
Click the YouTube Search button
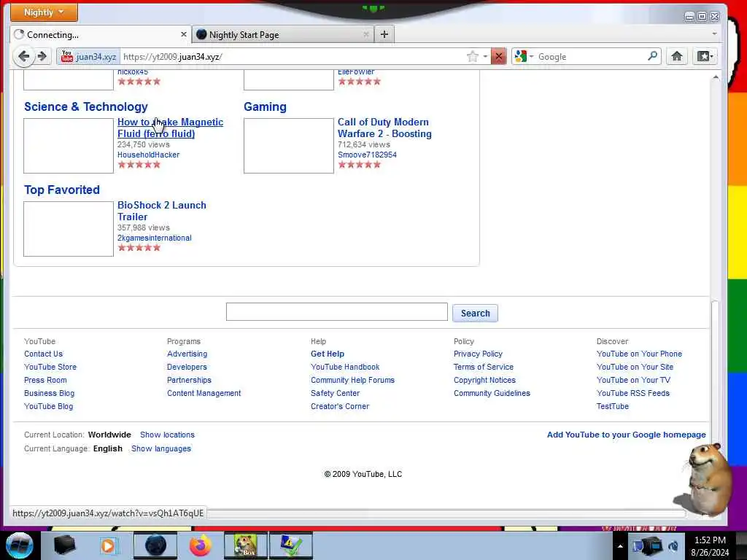(475, 313)
